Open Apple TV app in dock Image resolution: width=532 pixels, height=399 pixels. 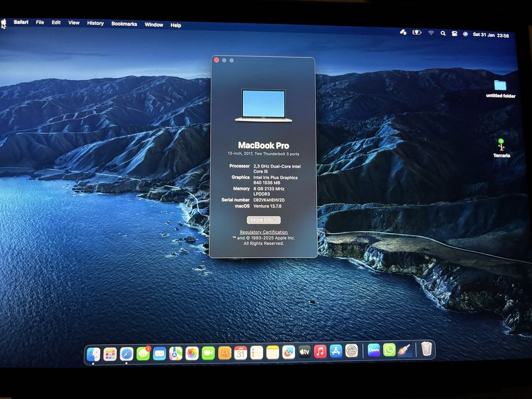(304, 352)
